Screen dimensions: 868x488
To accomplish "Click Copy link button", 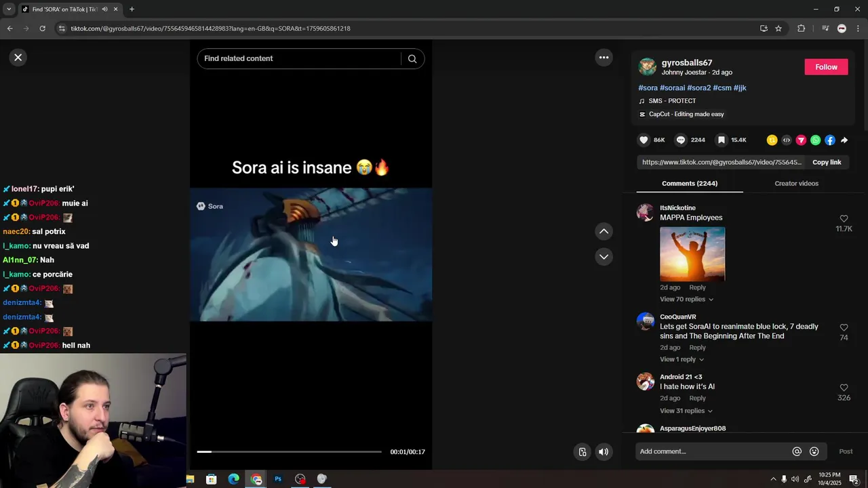I will coord(827,163).
